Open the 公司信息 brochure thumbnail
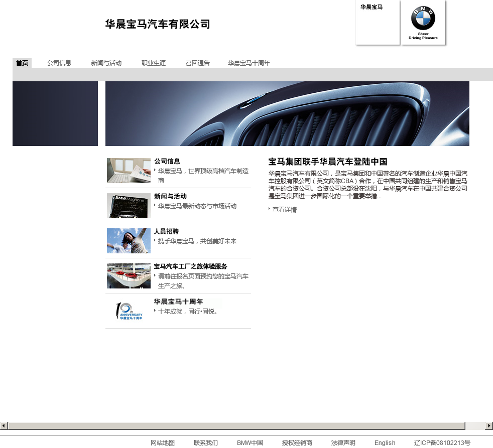 pos(129,171)
